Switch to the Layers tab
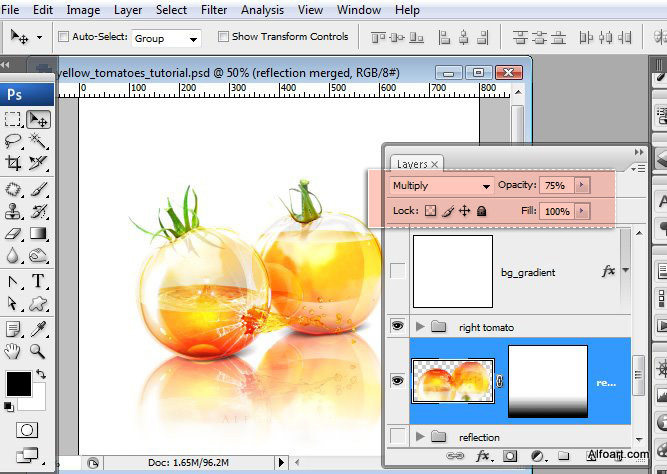Viewport: 667px width, 474px height. (412, 164)
